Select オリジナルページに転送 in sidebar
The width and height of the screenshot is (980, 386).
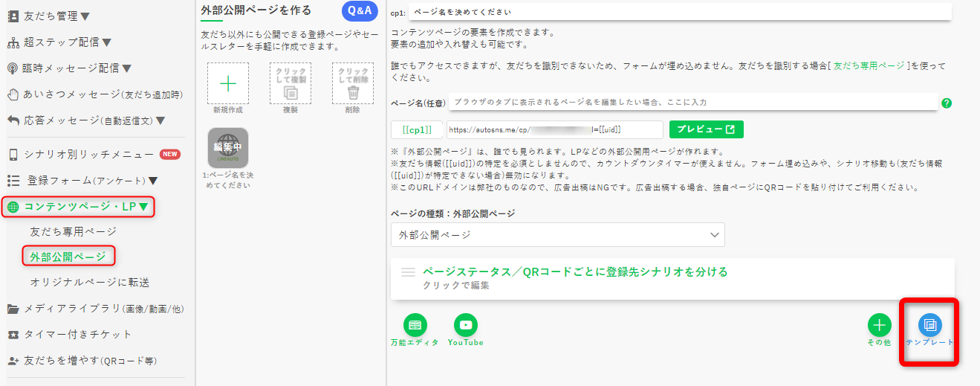pyautogui.click(x=89, y=283)
